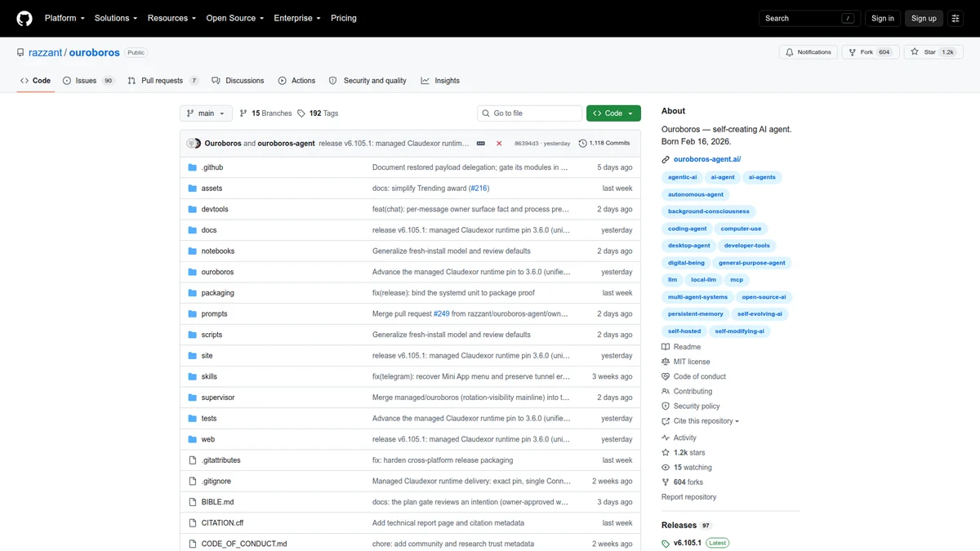Image resolution: width=980 pixels, height=551 pixels.
Task: Open the assets folder icon
Action: tap(193, 189)
